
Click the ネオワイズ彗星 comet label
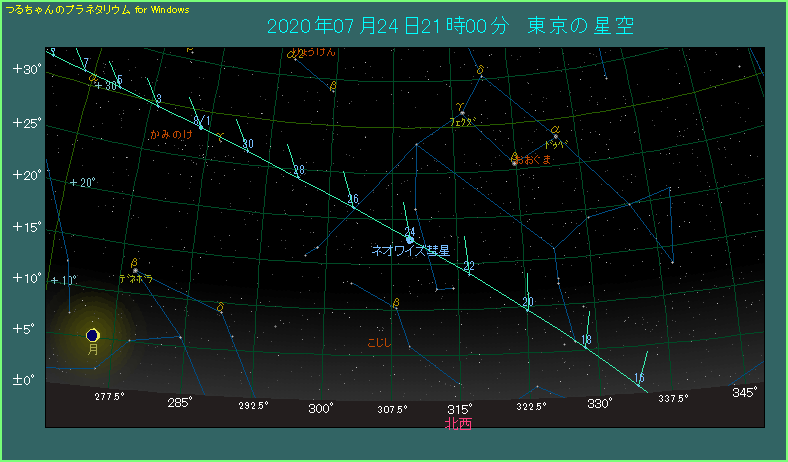click(x=411, y=252)
